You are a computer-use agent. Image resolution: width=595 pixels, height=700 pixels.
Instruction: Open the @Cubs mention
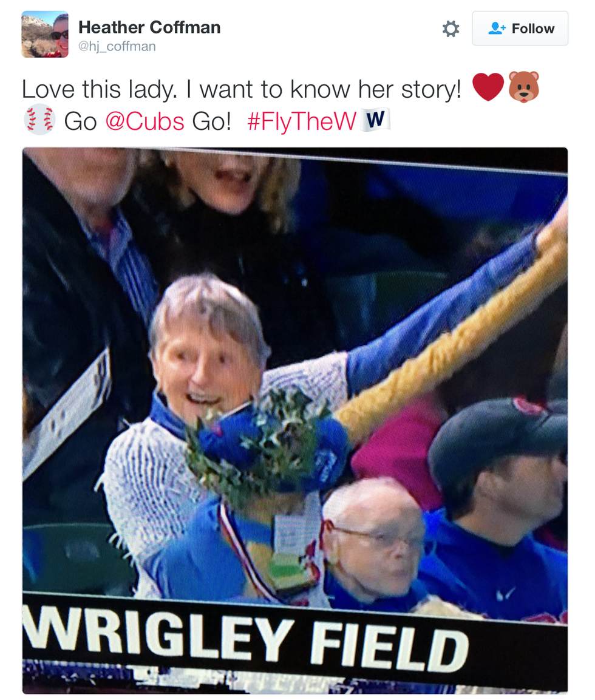click(x=144, y=121)
